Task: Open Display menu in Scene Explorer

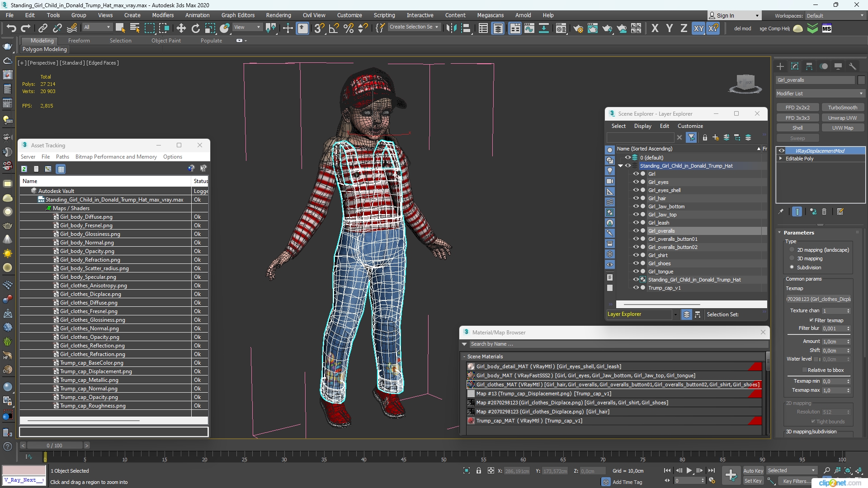Action: click(642, 126)
